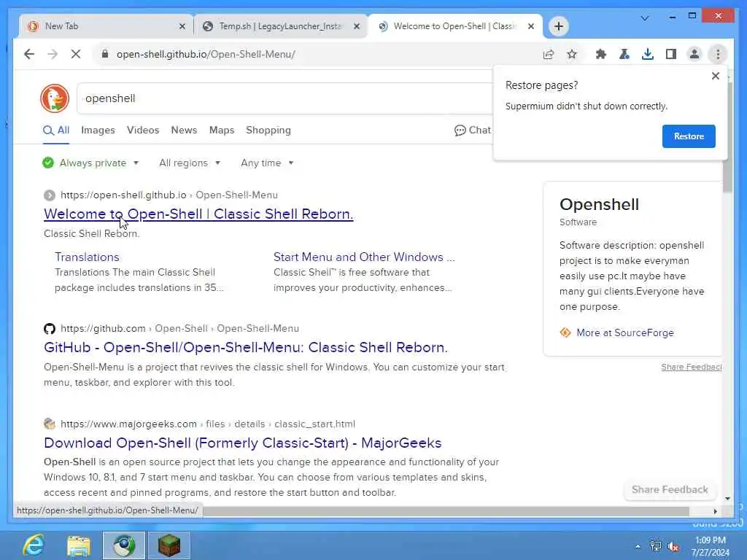Stop loading the page with the X button

(x=76, y=54)
